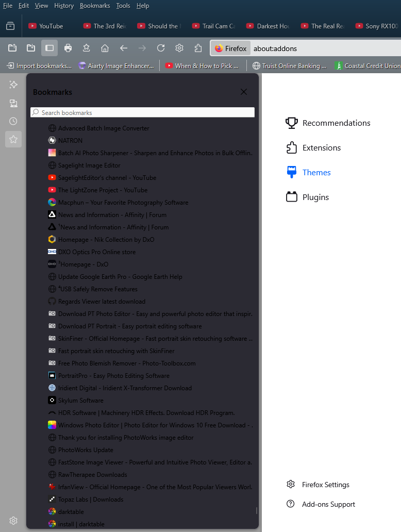This screenshot has height=532, width=401.
Task: Select the Bookmarks star in the sidebar
Action: tap(13, 139)
